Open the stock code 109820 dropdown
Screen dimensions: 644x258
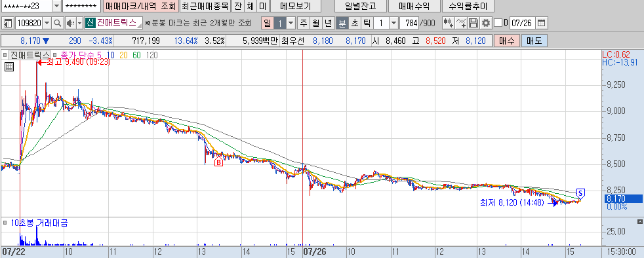click(x=47, y=23)
